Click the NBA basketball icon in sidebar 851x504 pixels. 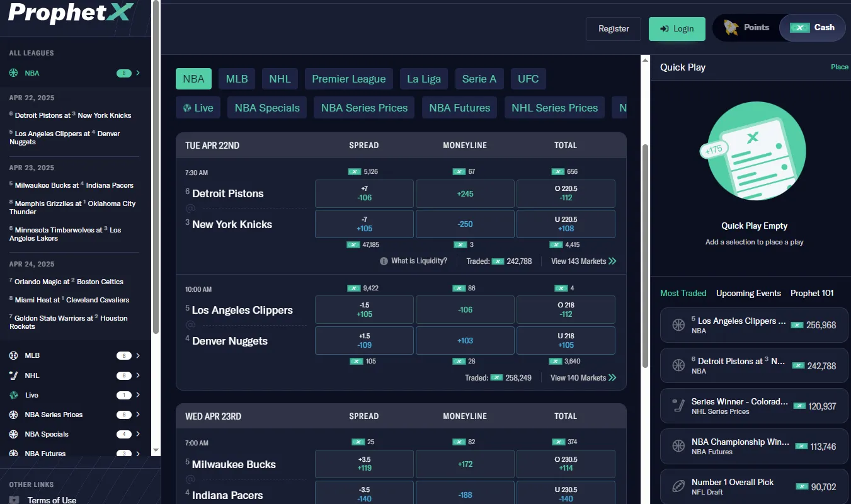click(x=13, y=73)
